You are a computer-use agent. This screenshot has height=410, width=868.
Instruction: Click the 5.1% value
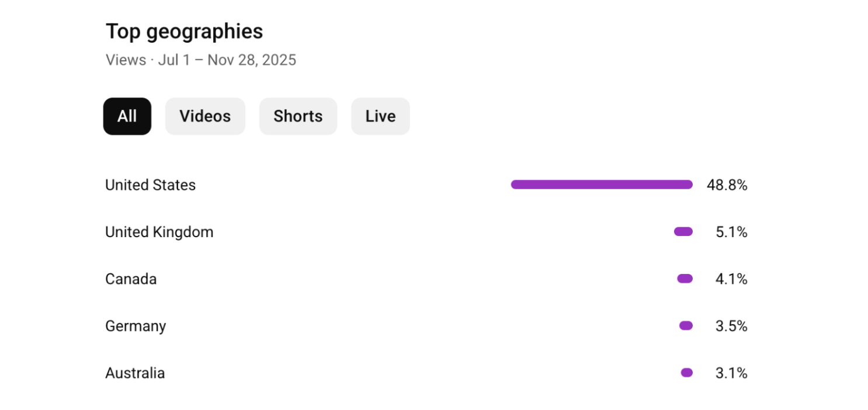(731, 232)
